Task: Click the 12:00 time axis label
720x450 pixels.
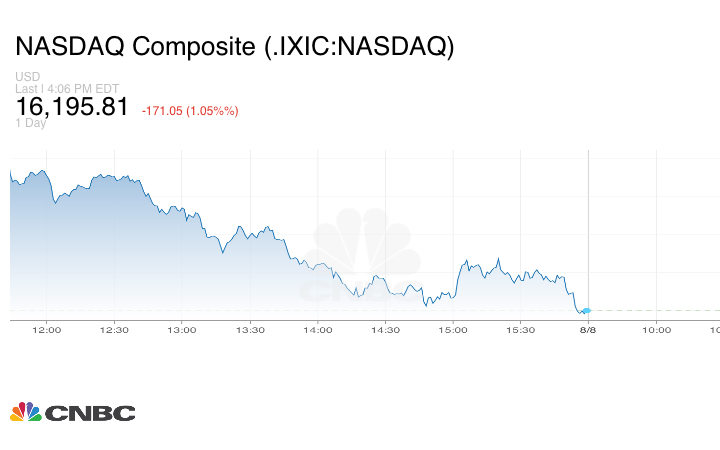Action: 47,330
